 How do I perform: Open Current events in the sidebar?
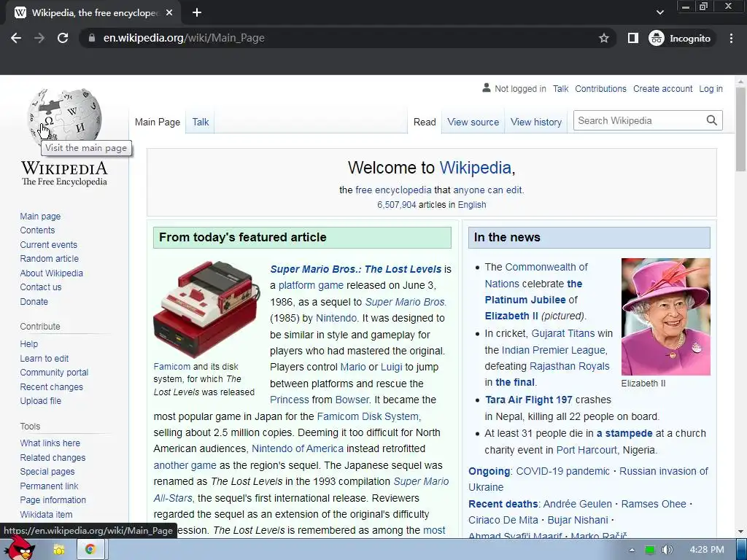pyautogui.click(x=49, y=244)
